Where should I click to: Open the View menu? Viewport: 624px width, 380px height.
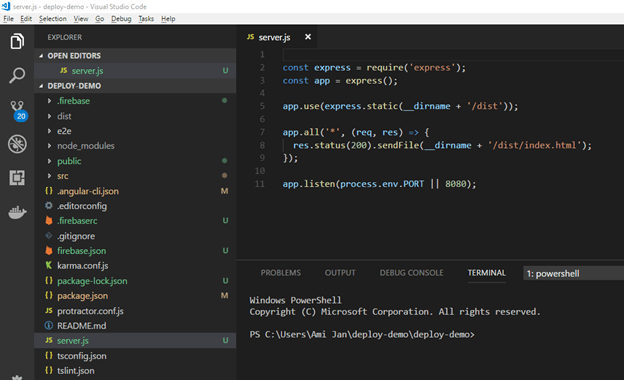(x=81, y=19)
